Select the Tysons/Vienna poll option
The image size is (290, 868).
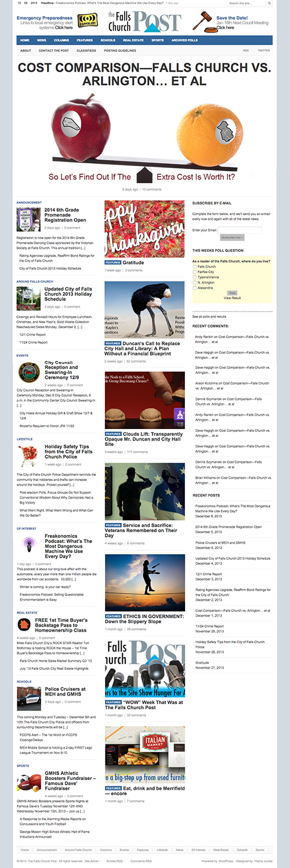click(x=195, y=277)
